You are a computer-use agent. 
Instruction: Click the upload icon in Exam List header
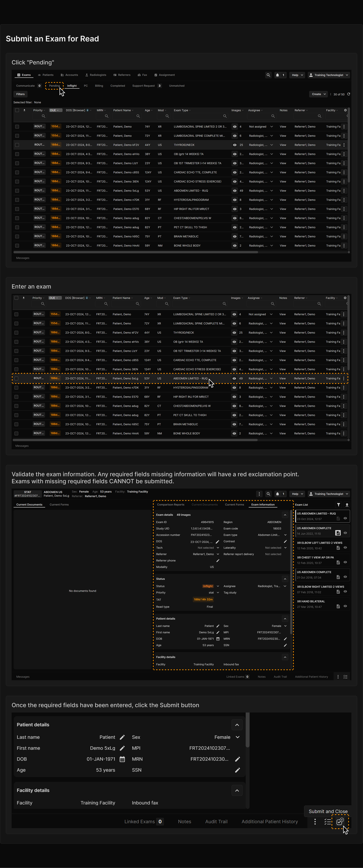pos(347,505)
